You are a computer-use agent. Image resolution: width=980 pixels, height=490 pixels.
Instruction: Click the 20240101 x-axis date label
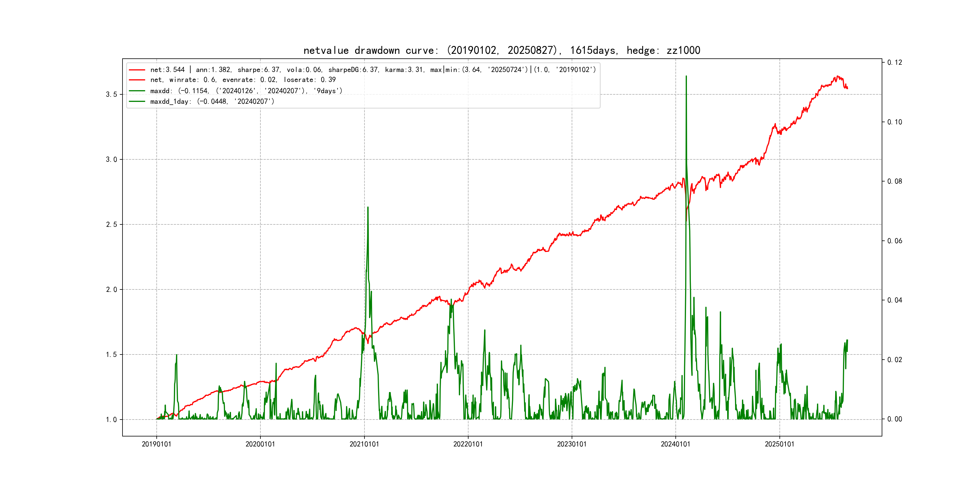[675, 444]
